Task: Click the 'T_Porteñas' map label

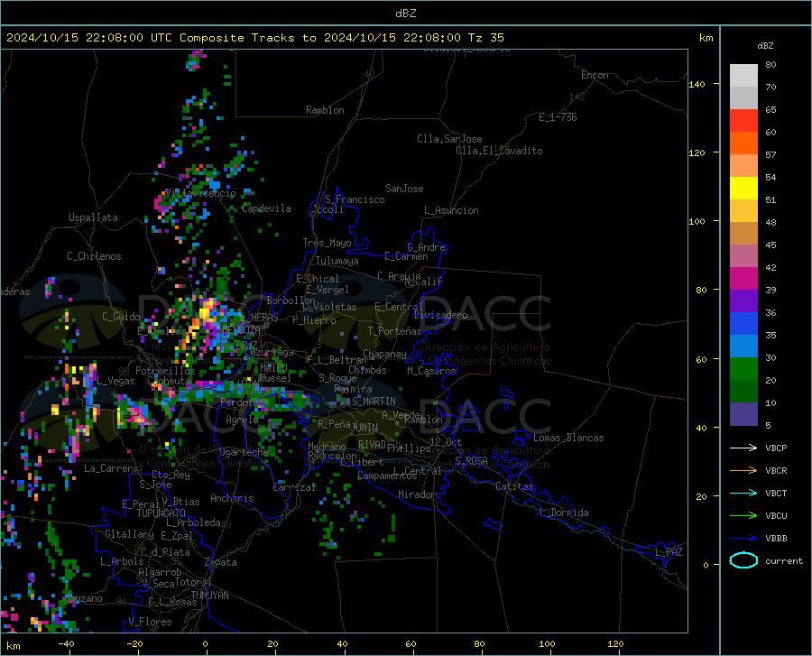Action: (394, 331)
